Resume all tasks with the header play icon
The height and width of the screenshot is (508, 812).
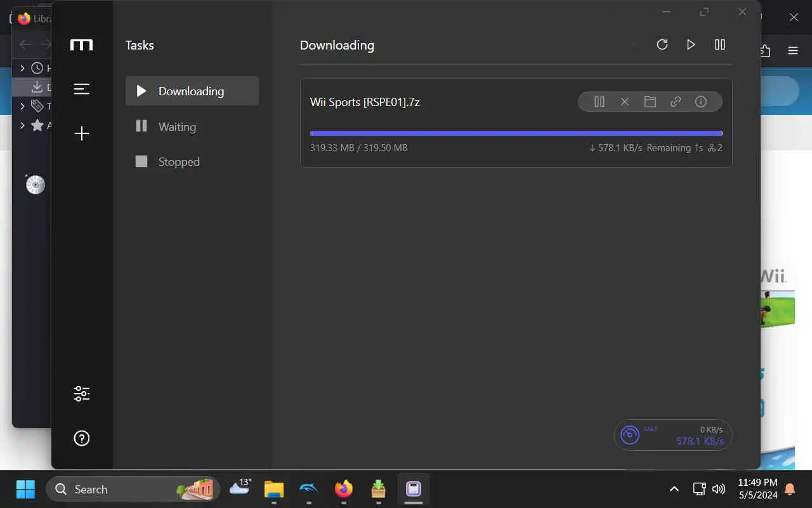pyautogui.click(x=691, y=44)
